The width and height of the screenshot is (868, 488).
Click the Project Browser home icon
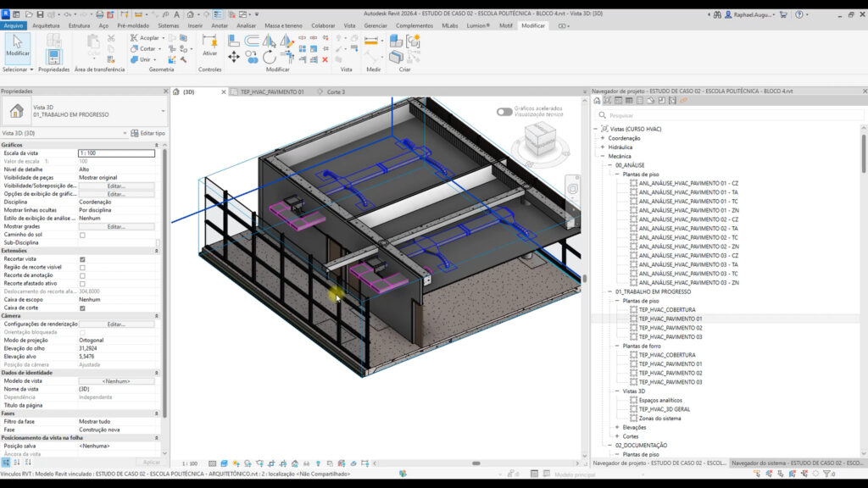click(x=597, y=101)
